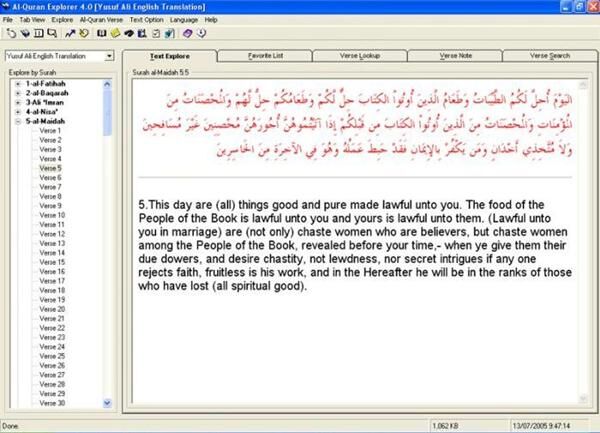This screenshot has width=600, height=433.
Task: Click the square split-panel toolbar icon
Action: point(39,33)
